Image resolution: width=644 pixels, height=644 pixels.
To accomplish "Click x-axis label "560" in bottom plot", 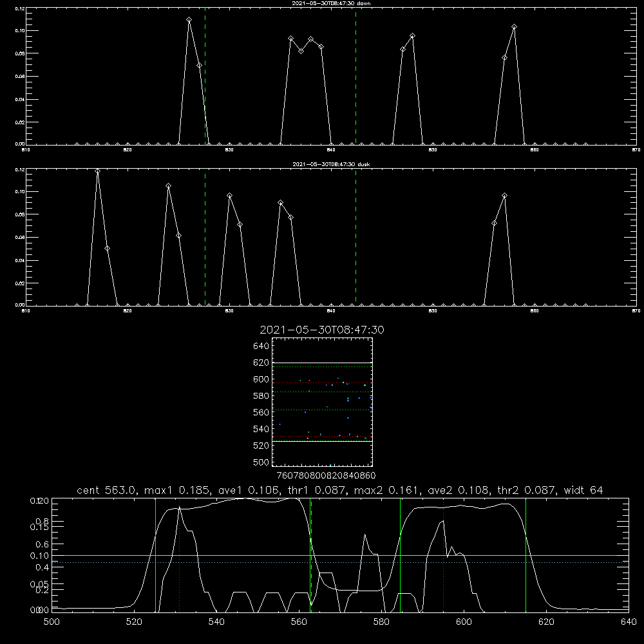I will 299,622.
